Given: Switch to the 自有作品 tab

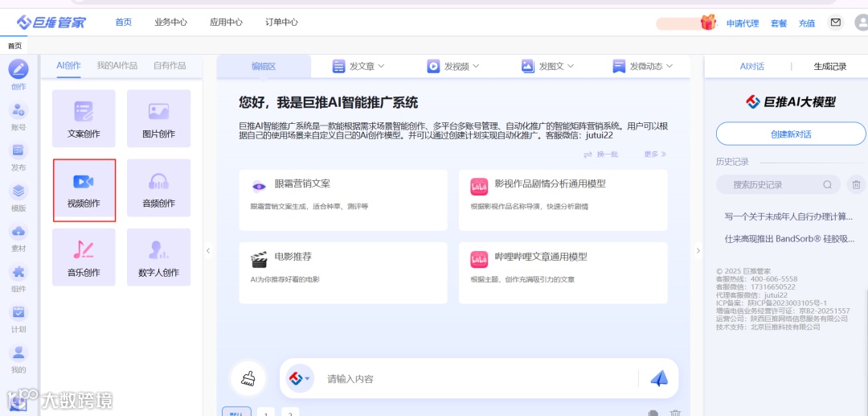Looking at the screenshot, I should (170, 65).
